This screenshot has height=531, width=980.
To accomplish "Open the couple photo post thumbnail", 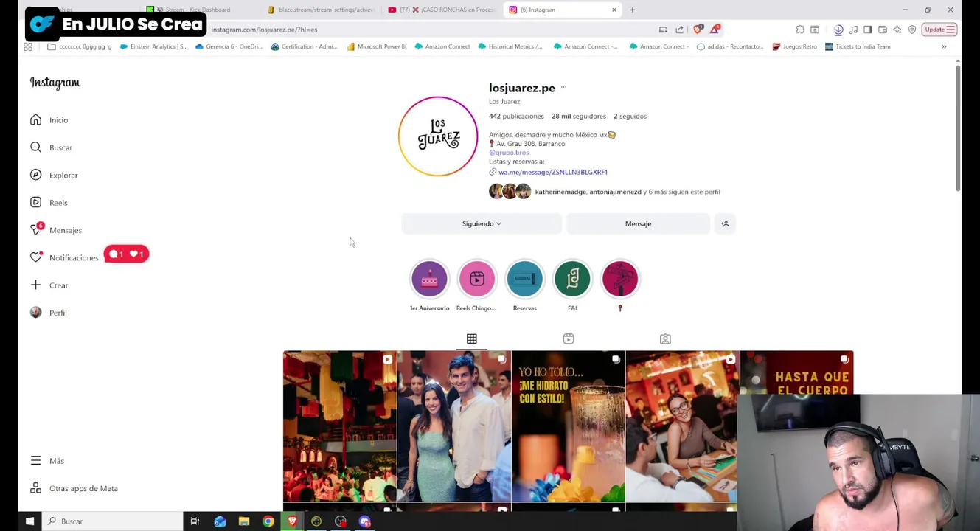I will pyautogui.click(x=454, y=426).
